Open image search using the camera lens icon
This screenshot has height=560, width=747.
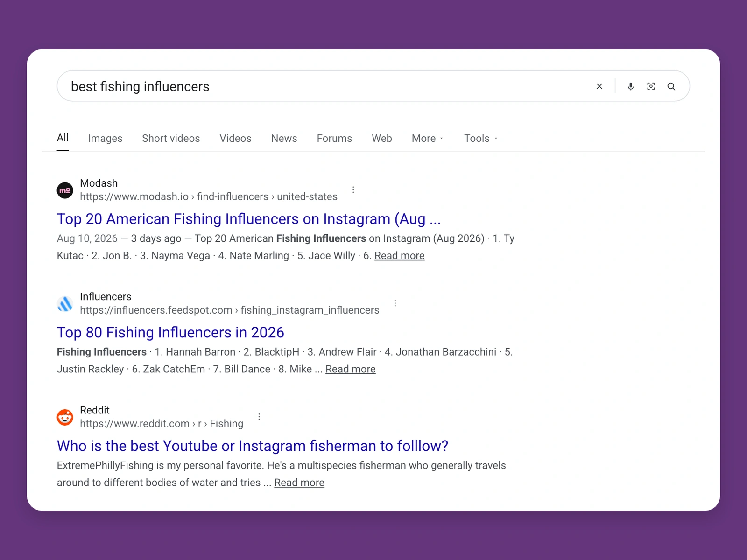pos(651,86)
